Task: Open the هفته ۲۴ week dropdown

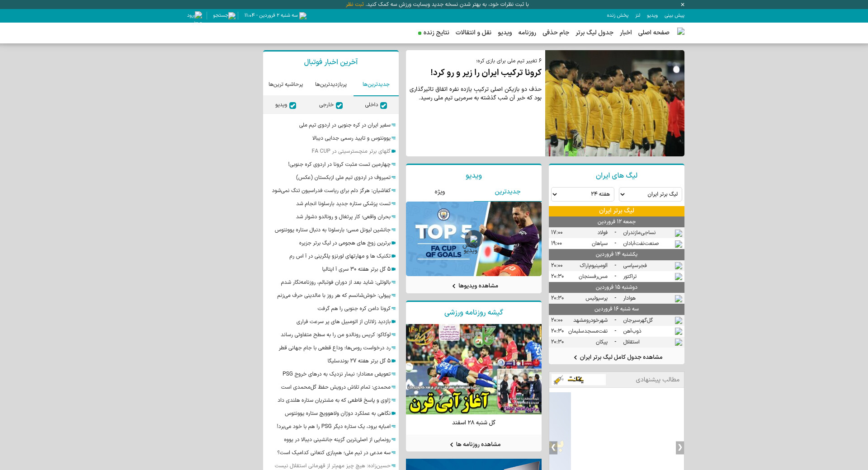Action: click(x=582, y=194)
